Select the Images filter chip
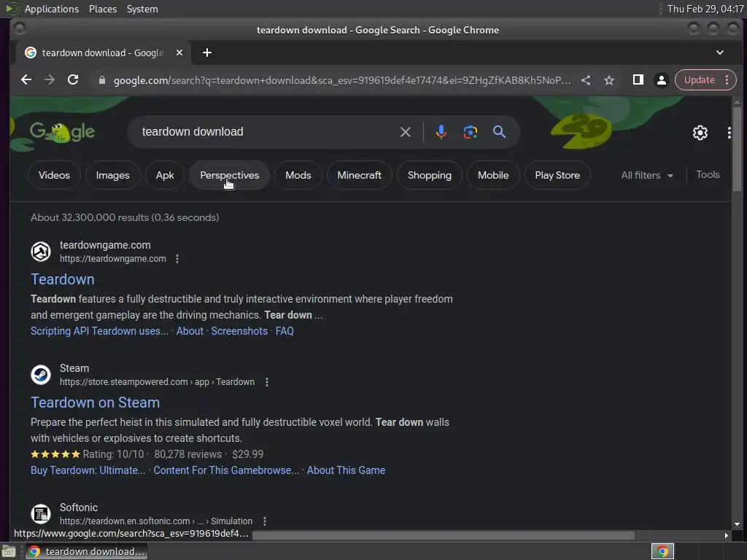Viewport: 747px width, 560px height. coord(112,175)
